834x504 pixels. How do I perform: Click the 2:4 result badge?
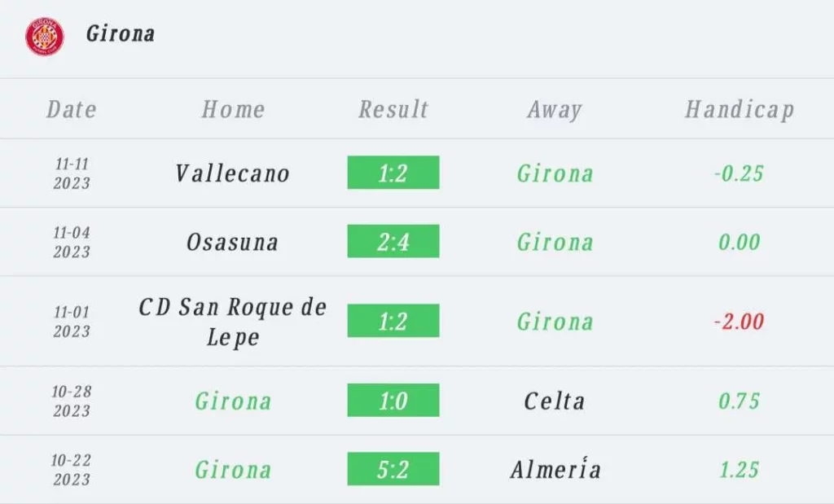click(393, 241)
